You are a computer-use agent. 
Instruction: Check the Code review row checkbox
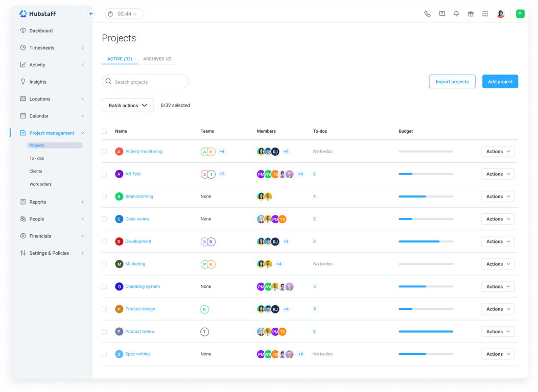(x=104, y=219)
